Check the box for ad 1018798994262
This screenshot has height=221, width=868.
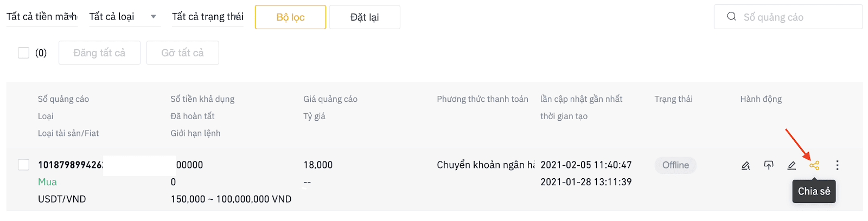tap(23, 165)
